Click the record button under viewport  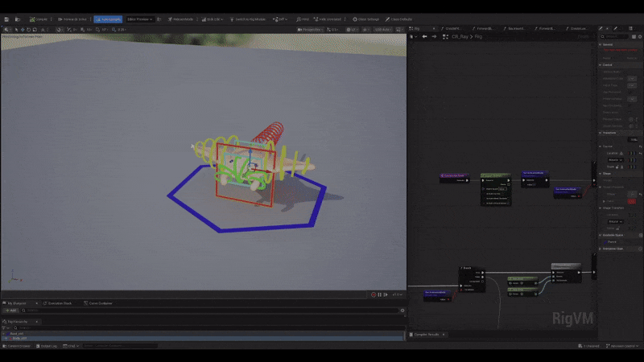[374, 294]
